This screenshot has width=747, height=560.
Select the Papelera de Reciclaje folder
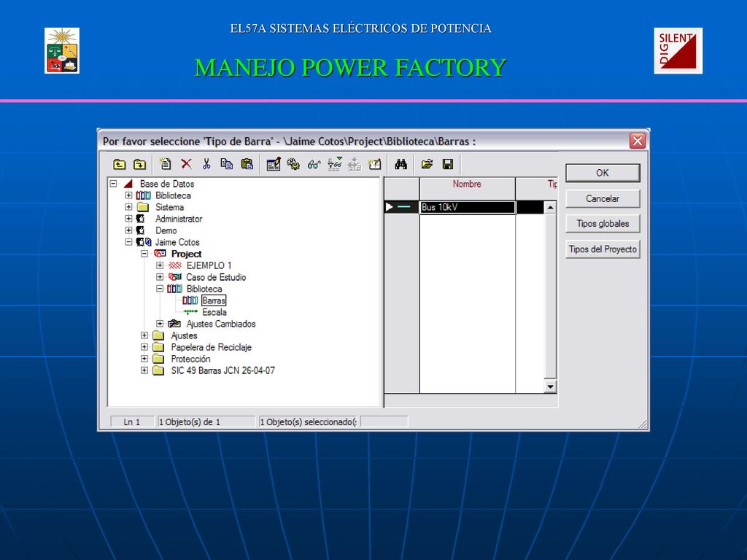(211, 347)
